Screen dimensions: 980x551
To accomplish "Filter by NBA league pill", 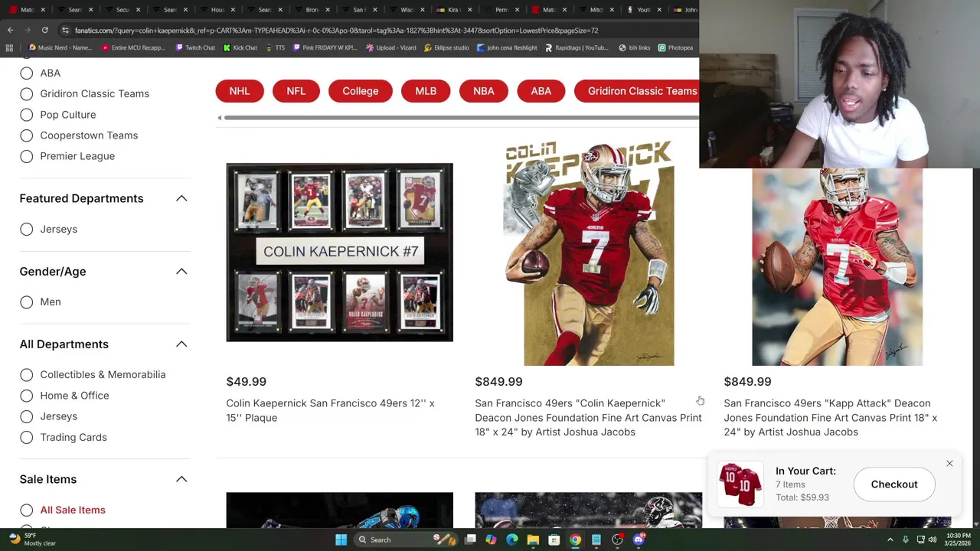I will click(483, 91).
